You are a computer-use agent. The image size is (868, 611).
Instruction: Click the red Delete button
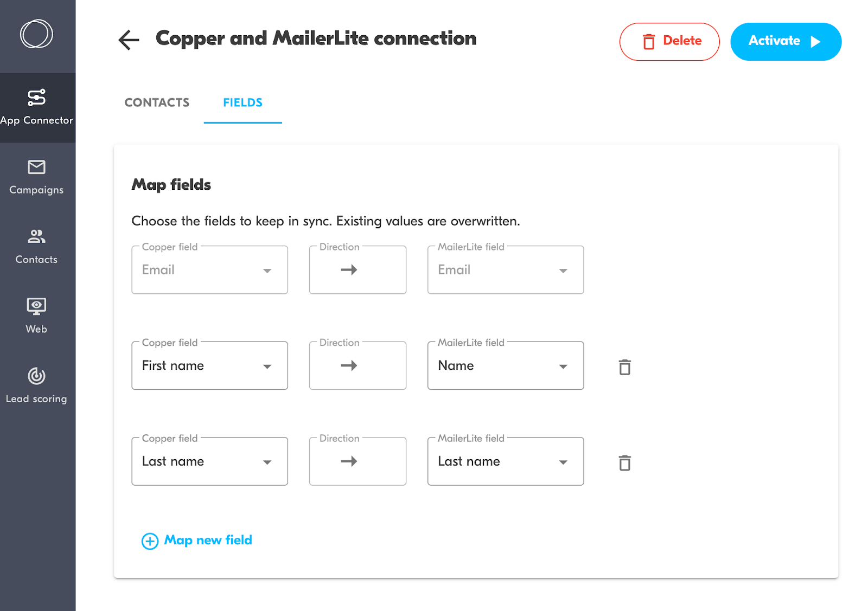(x=669, y=42)
